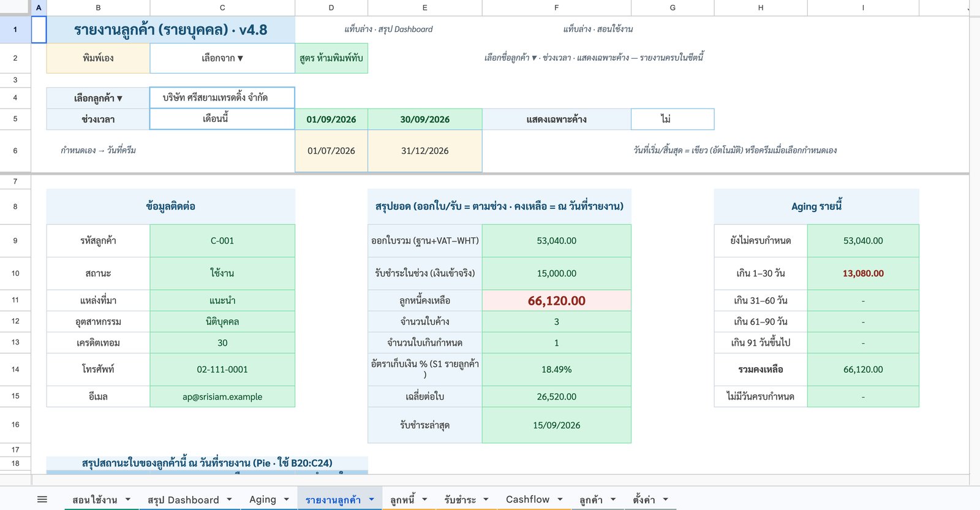Select custom end date 31/12/2026
980x510 pixels.
(x=425, y=151)
